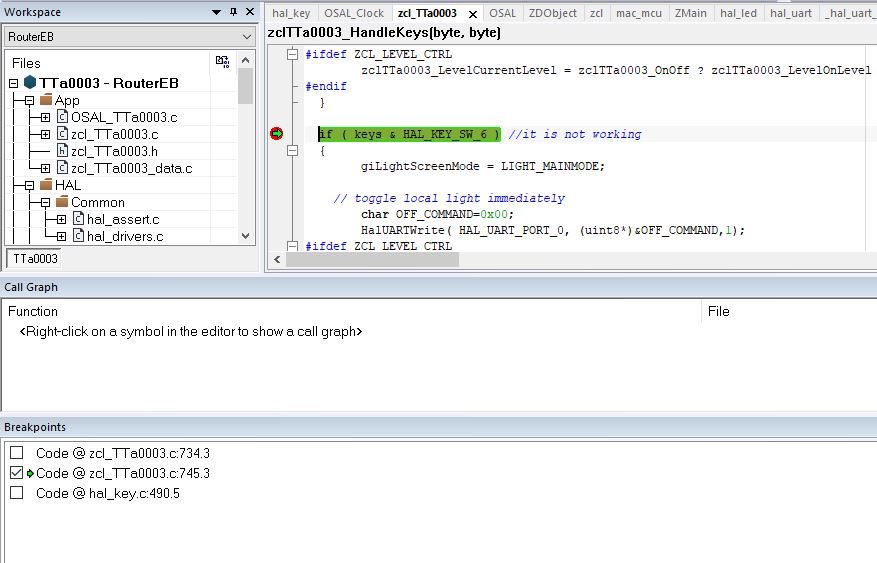Expand the zcl_TTa0003.c tree node
The width and height of the screenshot is (877, 563).
(45, 134)
